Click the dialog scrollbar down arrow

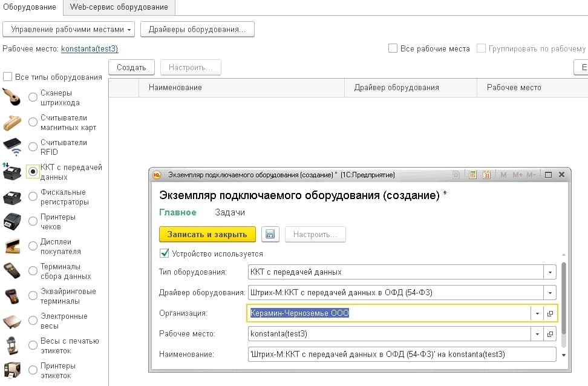tap(564, 355)
